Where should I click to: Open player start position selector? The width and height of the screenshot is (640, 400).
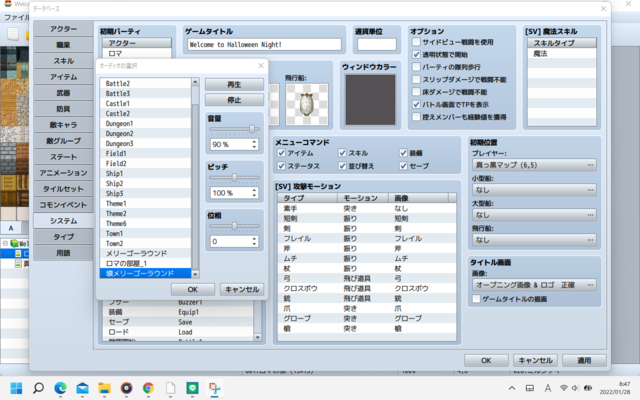tap(534, 165)
